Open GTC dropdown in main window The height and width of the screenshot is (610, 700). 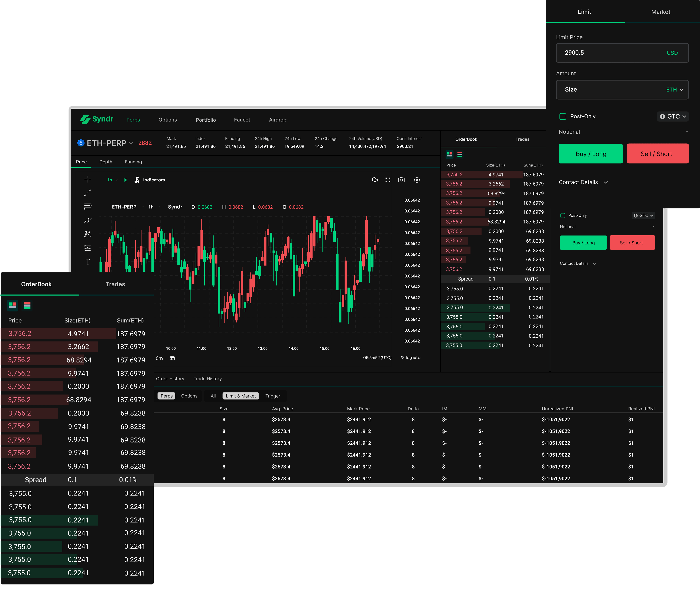coord(643,215)
